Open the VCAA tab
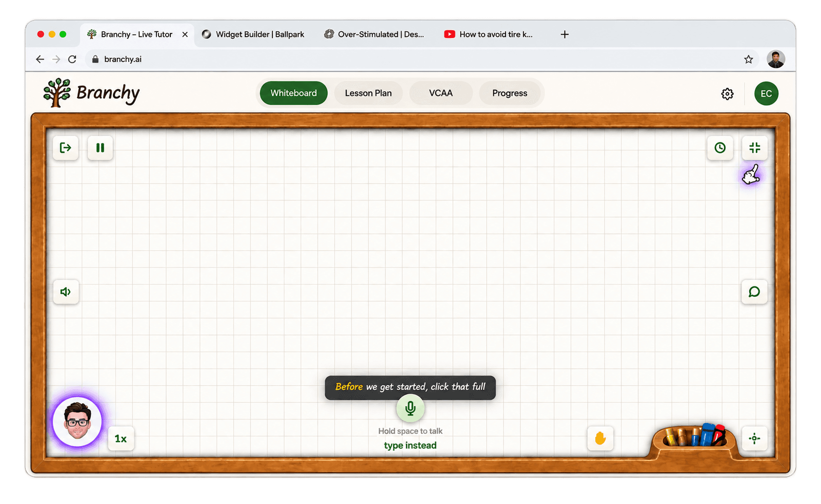The image size is (821, 504). [441, 93]
